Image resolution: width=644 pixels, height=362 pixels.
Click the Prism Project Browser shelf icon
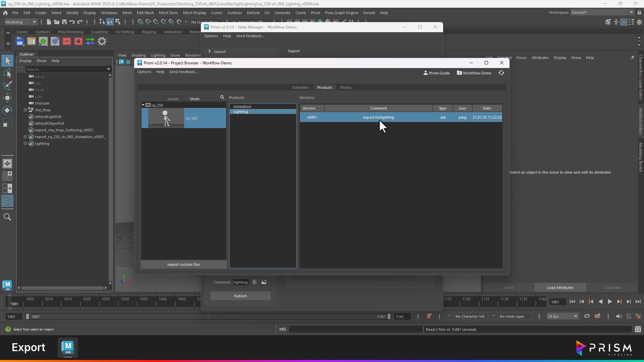click(32, 41)
